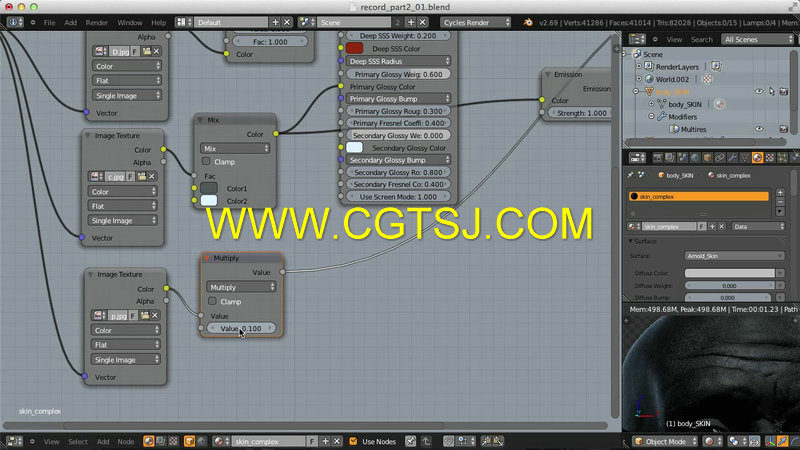
Task: Open Deep SSS Color red swatch
Action: [x=354, y=48]
